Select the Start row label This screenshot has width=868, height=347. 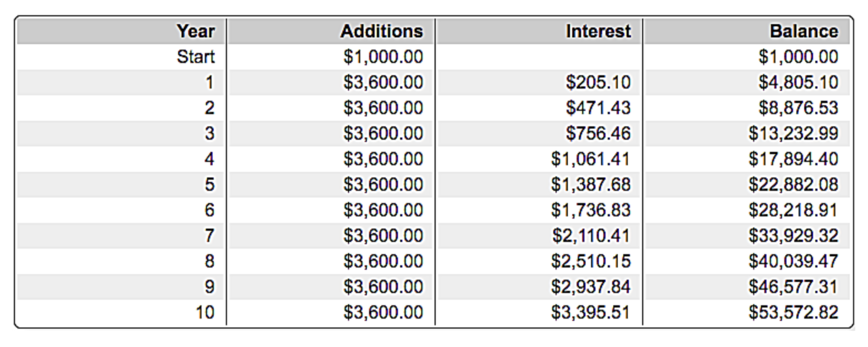(x=196, y=57)
